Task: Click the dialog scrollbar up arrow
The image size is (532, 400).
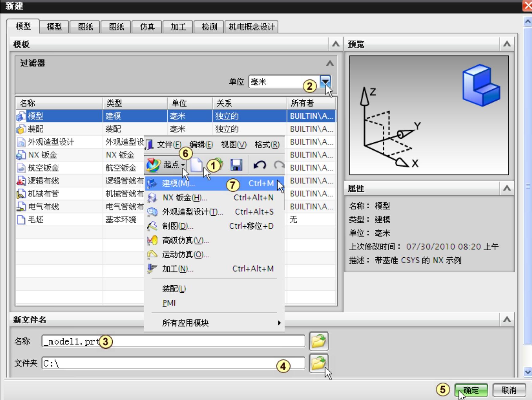Action: click(x=528, y=21)
